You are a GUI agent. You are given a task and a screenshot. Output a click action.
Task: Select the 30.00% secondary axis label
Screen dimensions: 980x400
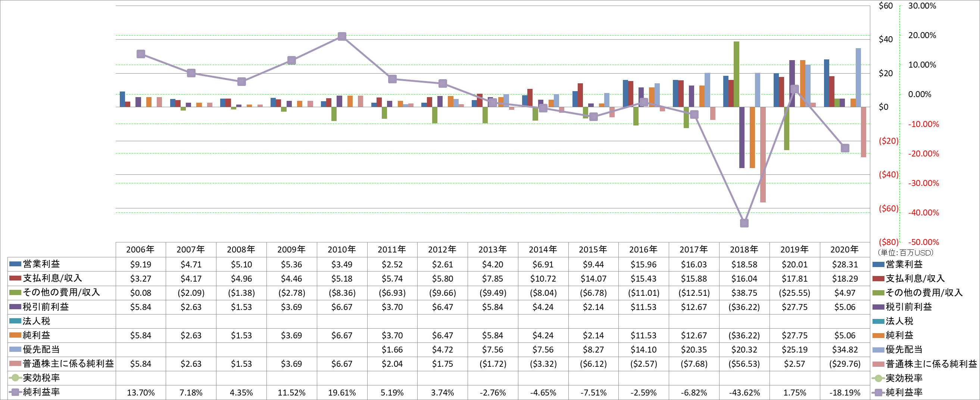(922, 6)
